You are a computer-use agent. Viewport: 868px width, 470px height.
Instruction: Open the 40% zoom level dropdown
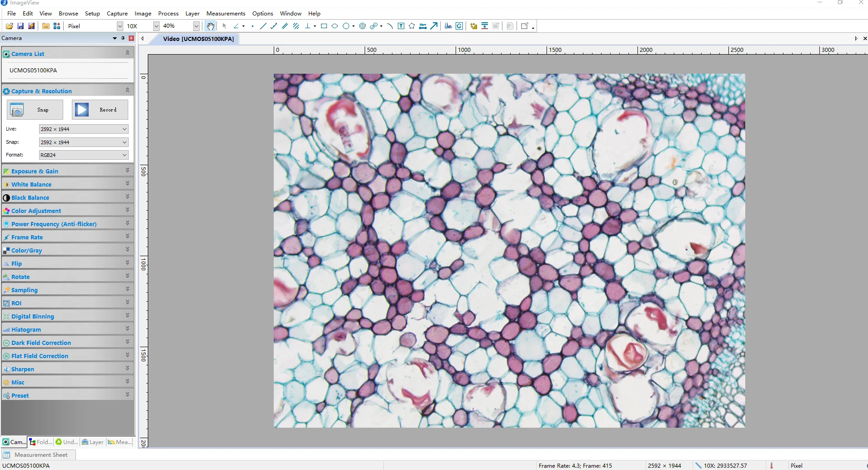click(x=196, y=26)
